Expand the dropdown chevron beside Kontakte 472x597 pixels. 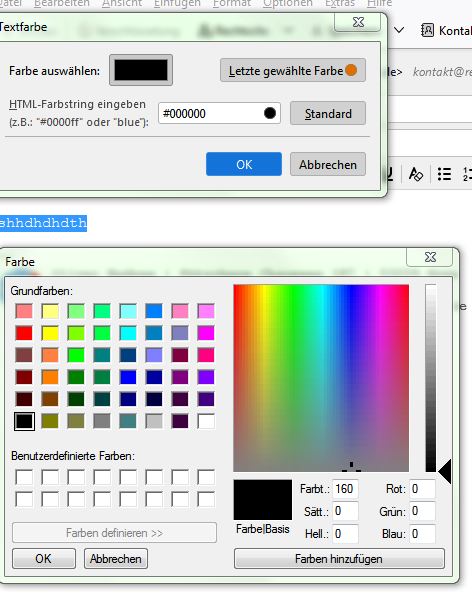click(x=399, y=30)
